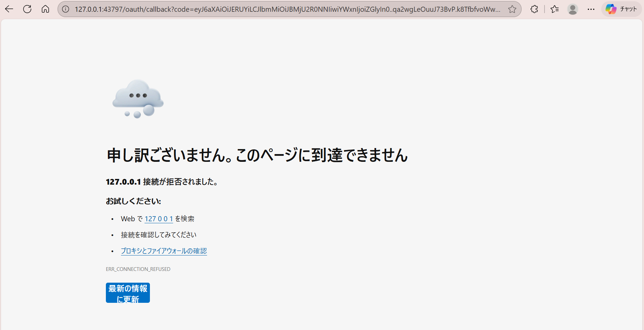Screen dimensions: 644x330
Task: Open the browser home page
Action: pyautogui.click(x=45, y=9)
